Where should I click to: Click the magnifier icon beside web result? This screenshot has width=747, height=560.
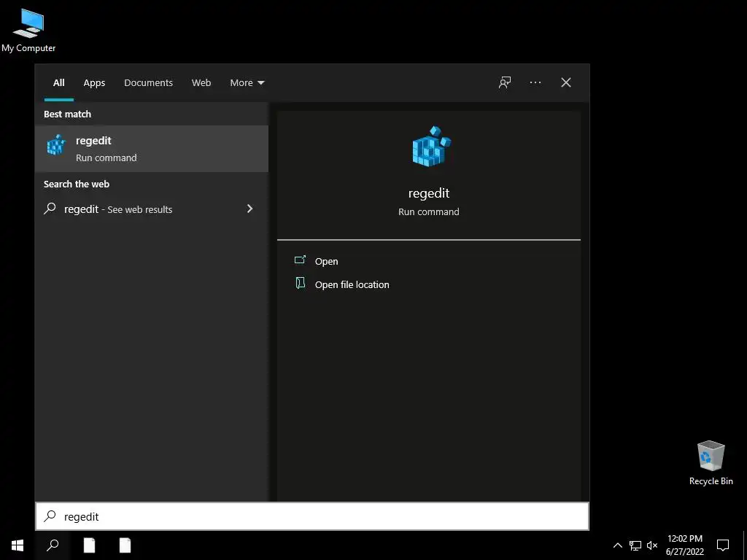pyautogui.click(x=50, y=209)
